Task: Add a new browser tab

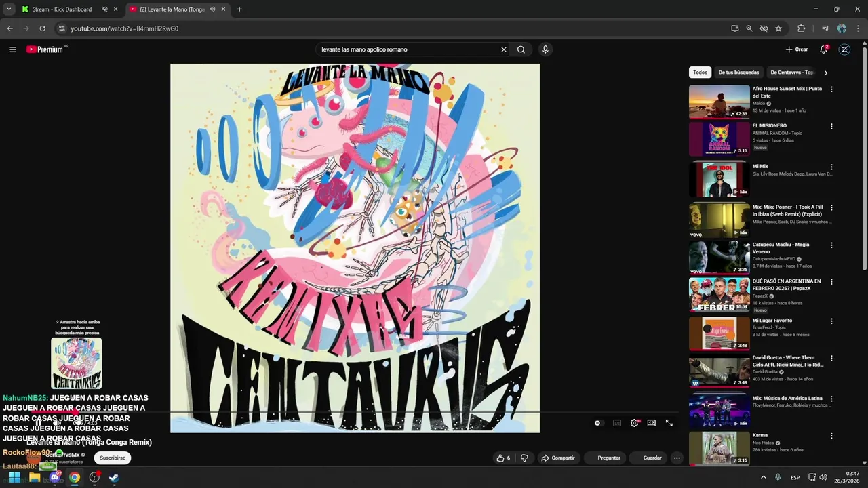Action: pos(239,9)
